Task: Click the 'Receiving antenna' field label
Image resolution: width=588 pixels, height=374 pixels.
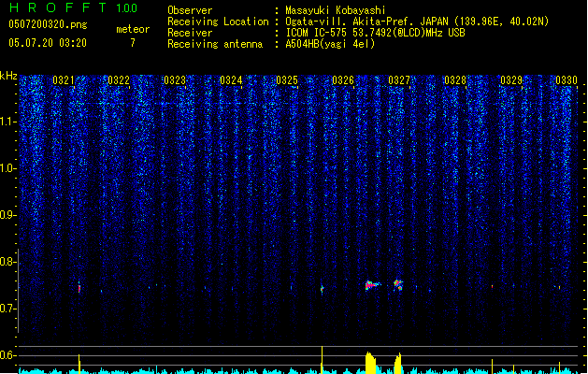Action: click(x=215, y=44)
